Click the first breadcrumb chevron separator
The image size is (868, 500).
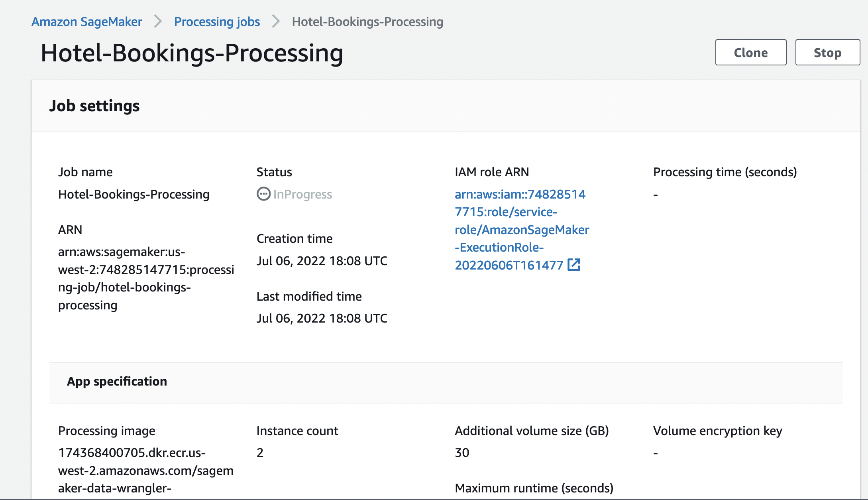click(158, 22)
